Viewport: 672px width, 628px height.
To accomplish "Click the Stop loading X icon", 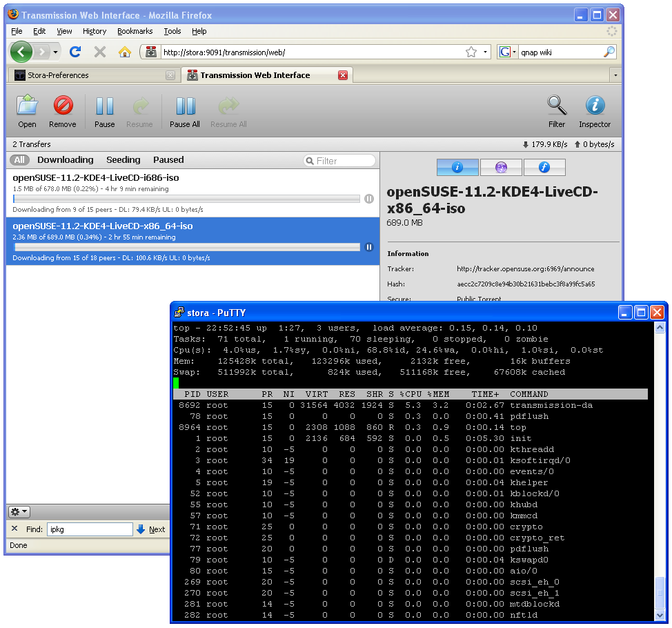I will [x=100, y=52].
